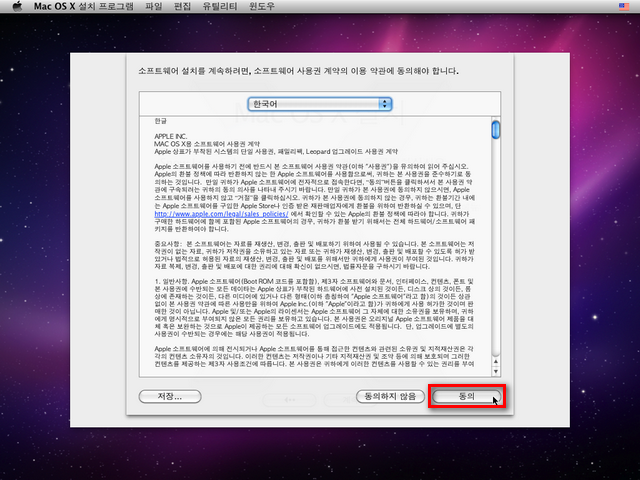Click the scrollbar up arrow
The image size is (640, 480).
tap(496, 362)
